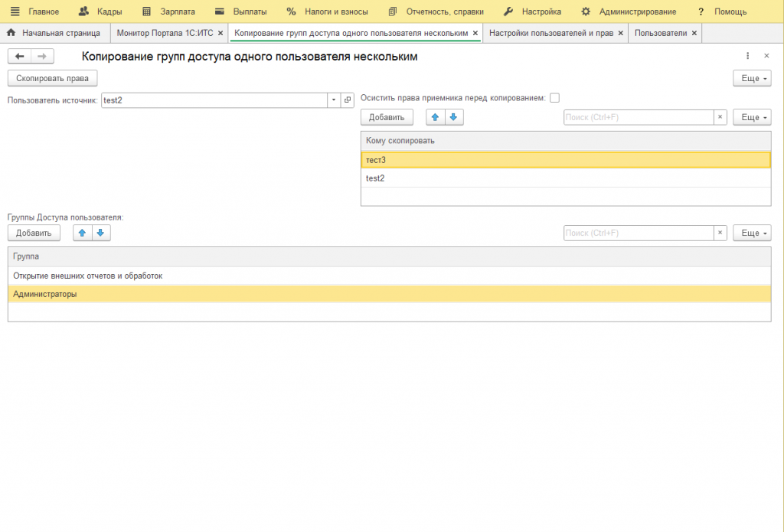Open the Налоги и взносы menu

(336, 11)
